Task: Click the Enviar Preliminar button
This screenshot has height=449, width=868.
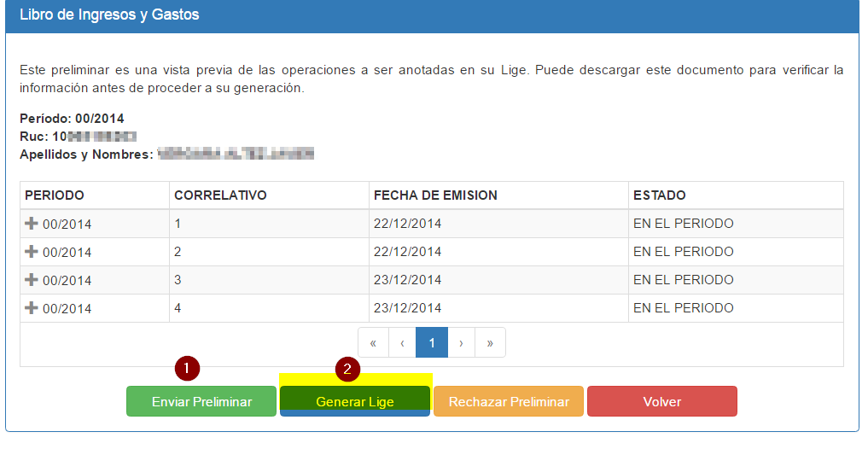Action: (x=201, y=402)
